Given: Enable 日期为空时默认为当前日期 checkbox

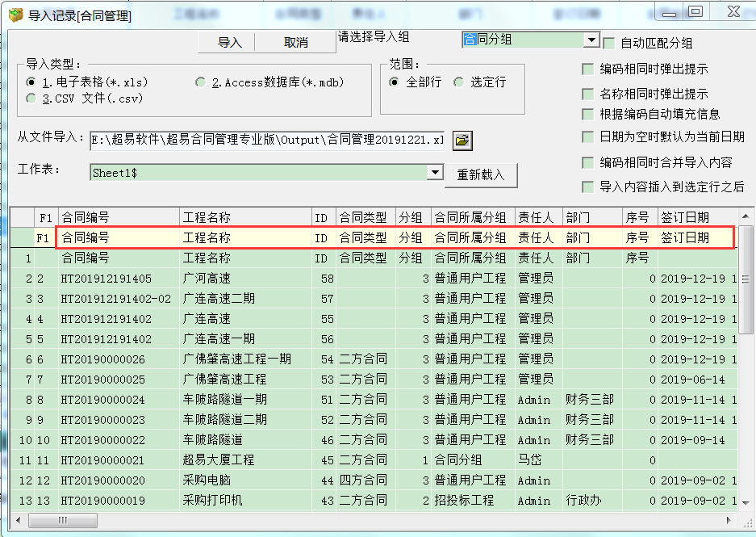Looking at the screenshot, I should tap(588, 136).
